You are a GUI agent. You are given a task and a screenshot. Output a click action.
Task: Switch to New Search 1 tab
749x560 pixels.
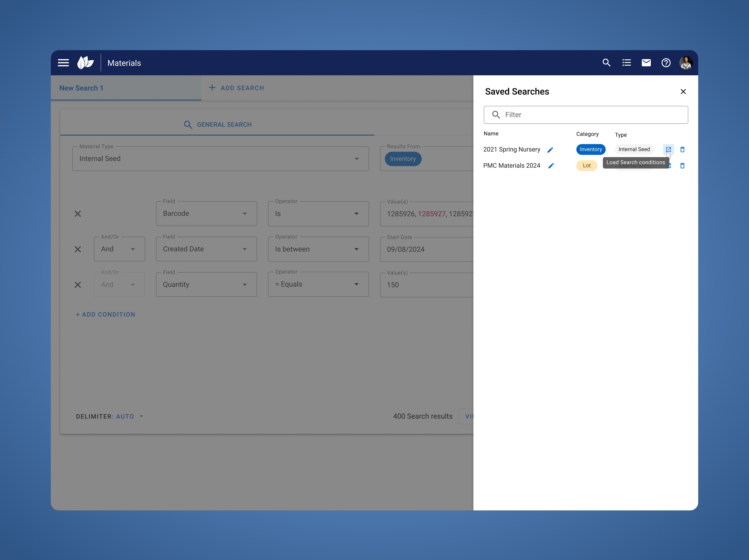[82, 88]
